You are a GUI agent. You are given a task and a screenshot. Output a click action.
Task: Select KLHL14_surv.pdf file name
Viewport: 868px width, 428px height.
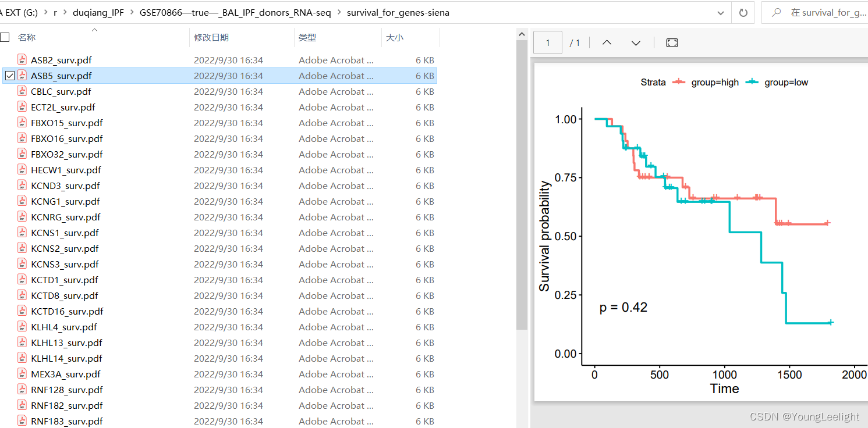click(x=67, y=358)
